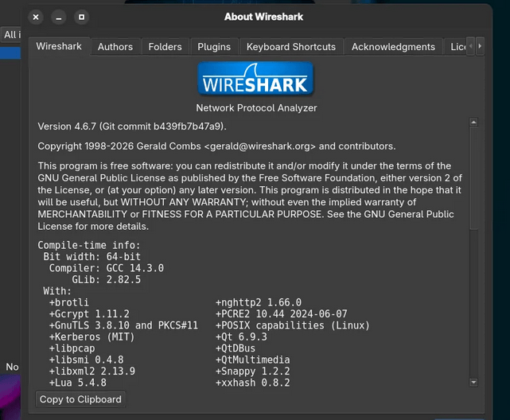Click '+Gcrypt 1.11.2' entry
This screenshot has height=420, width=510.
coord(89,314)
